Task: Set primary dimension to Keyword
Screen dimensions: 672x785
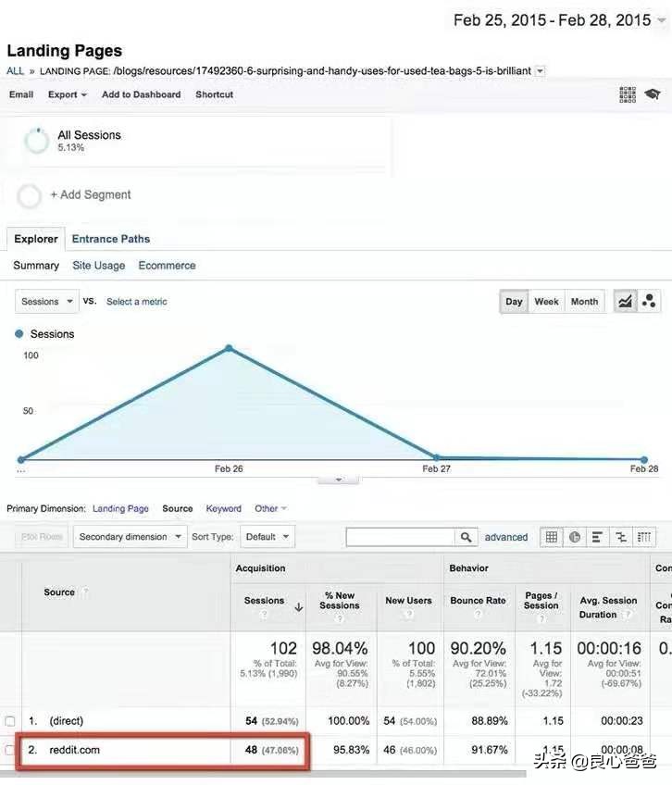Action: (223, 508)
